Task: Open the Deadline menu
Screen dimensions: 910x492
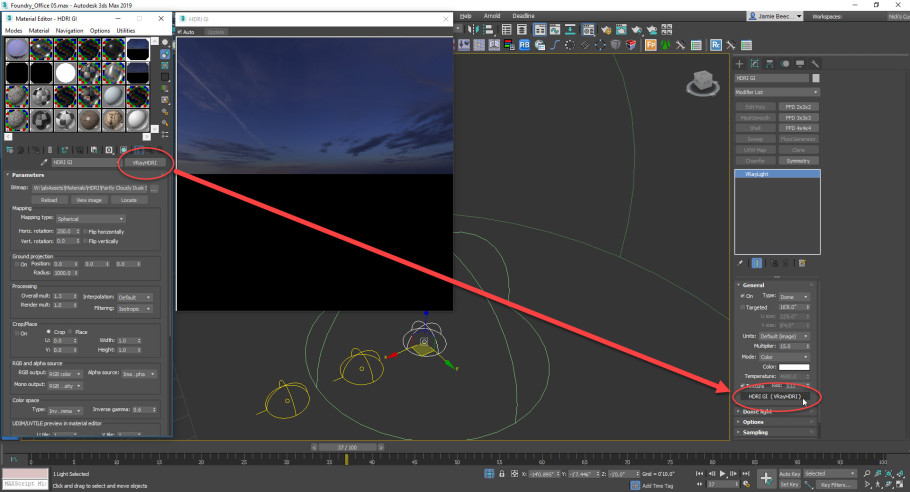Action: [523, 16]
